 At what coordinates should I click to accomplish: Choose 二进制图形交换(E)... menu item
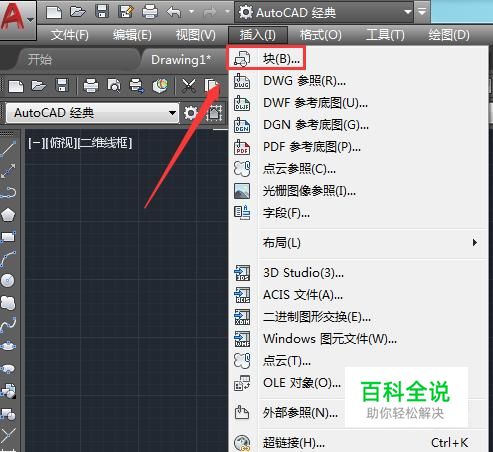[x=358, y=317]
